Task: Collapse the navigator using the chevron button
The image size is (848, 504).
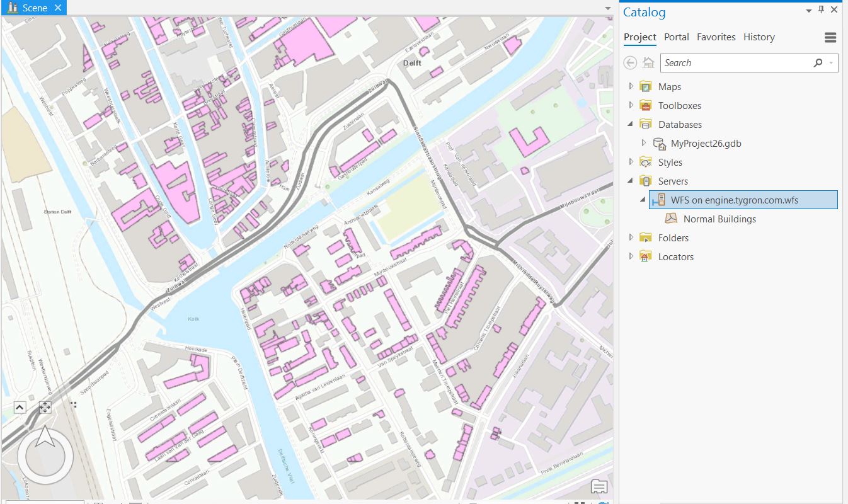Action: point(19,408)
